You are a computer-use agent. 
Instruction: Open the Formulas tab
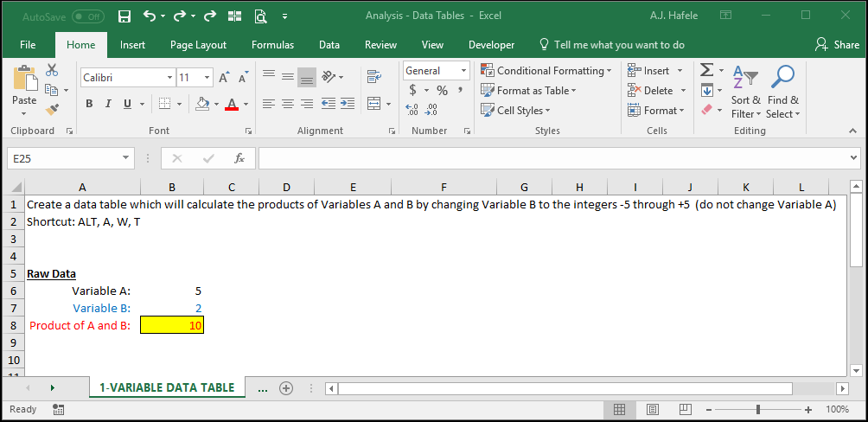pos(272,45)
